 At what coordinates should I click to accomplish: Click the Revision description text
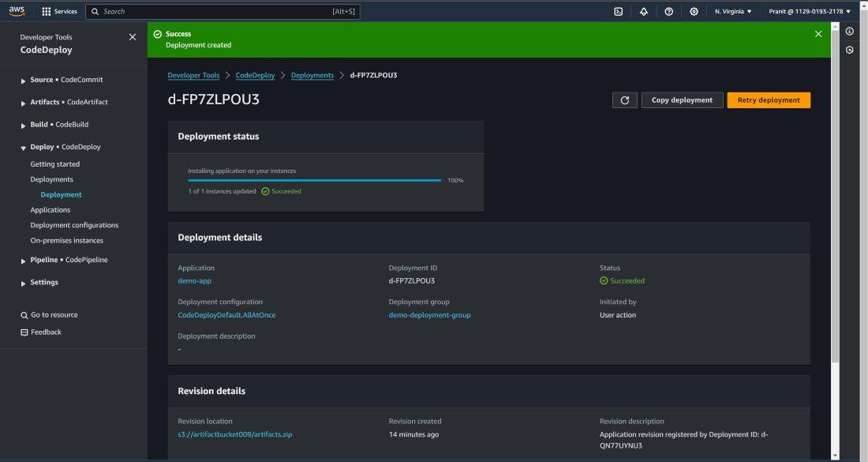pos(683,441)
